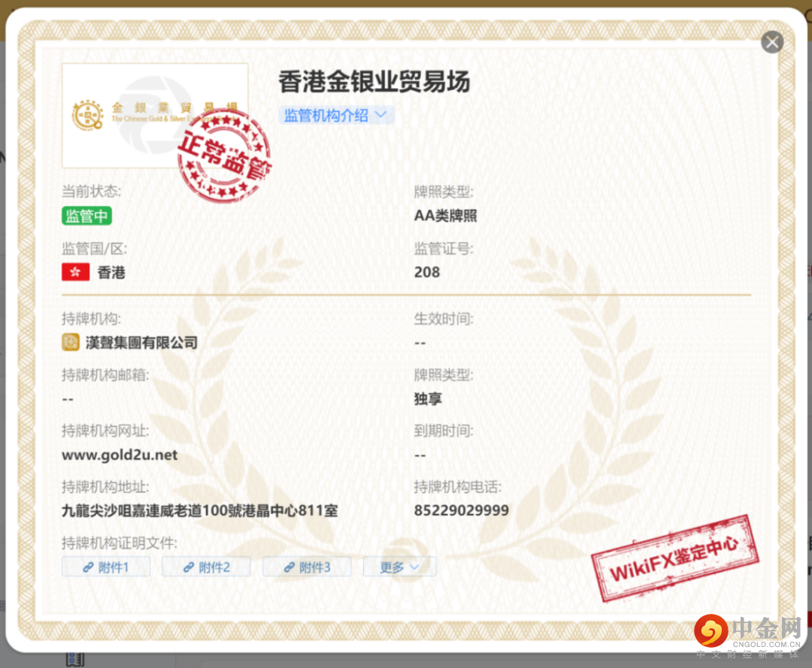
Task: Click the chevron next to 监管机构介绍
Action: (380, 114)
